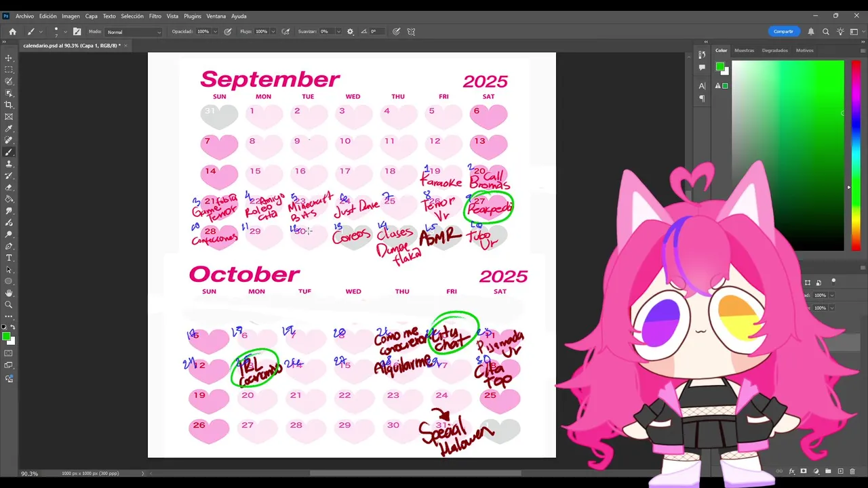Select the Object Selection tool
The height and width of the screenshot is (488, 868).
point(9,93)
